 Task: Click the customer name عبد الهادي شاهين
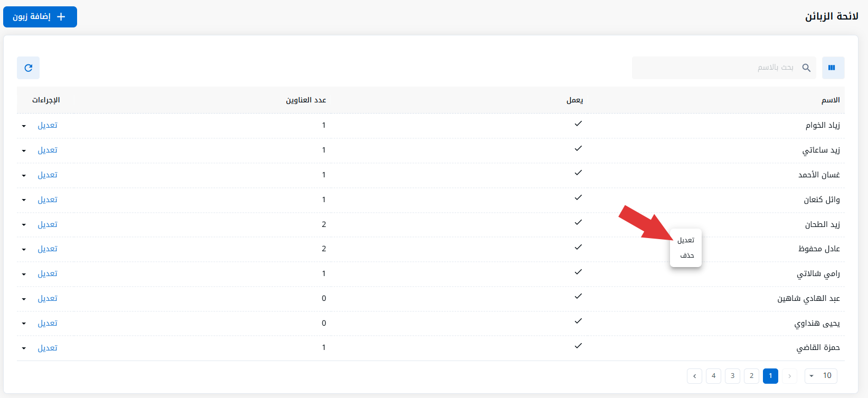click(x=808, y=299)
